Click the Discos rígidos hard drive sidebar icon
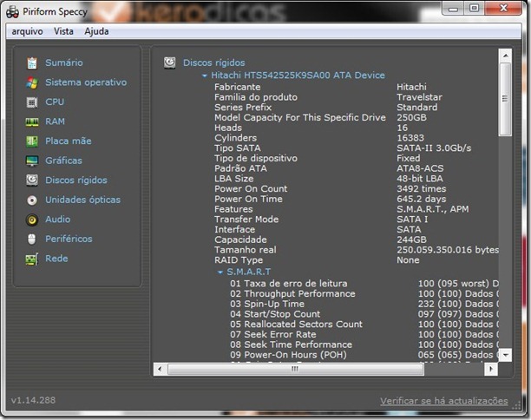 (32, 180)
